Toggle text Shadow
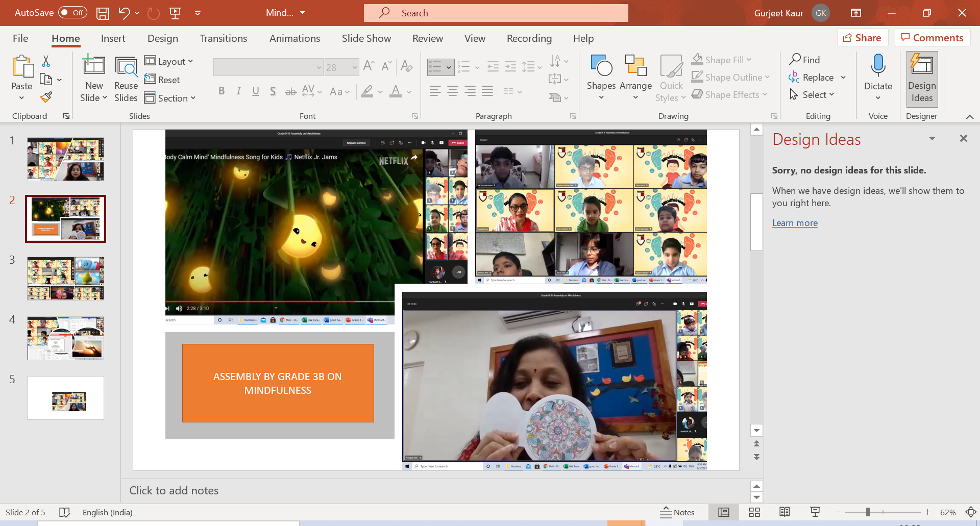The image size is (980, 526). tap(273, 91)
